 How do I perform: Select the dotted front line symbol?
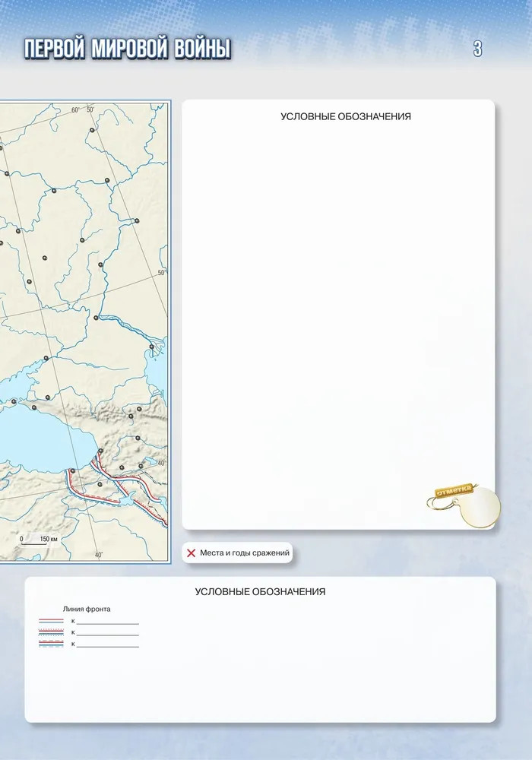coord(51,632)
